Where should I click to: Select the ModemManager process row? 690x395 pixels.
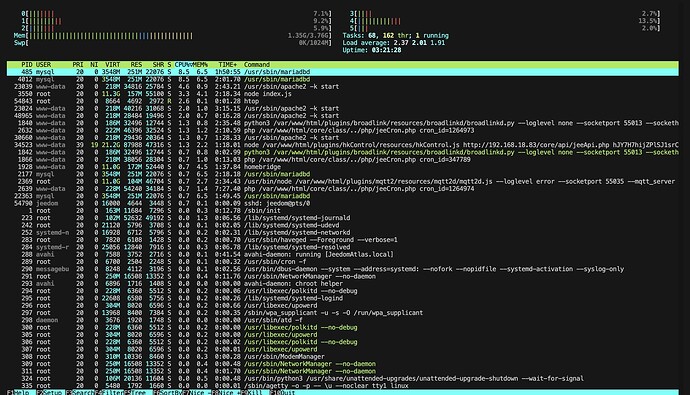coord(342,357)
